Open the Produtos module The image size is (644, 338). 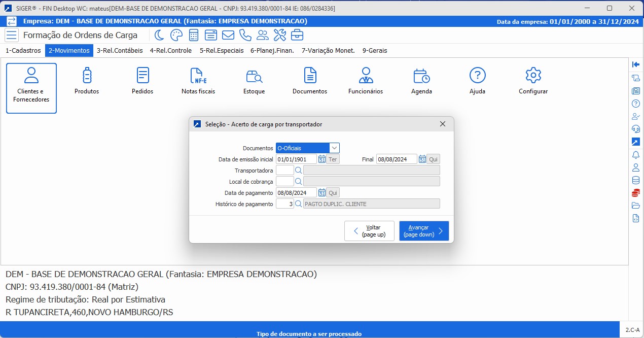click(x=86, y=80)
